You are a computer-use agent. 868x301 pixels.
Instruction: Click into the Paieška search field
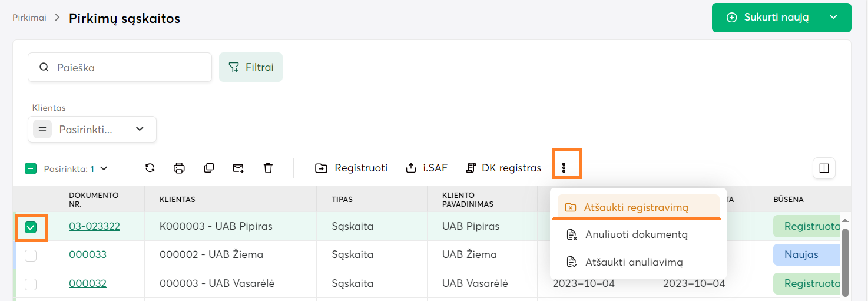(130, 67)
